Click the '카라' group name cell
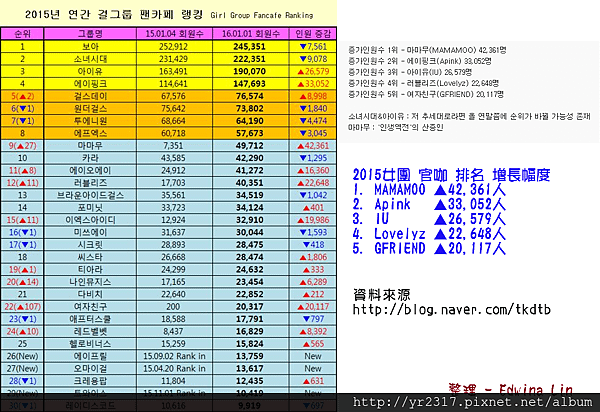Viewport: 600px width, 412px height. tap(90, 158)
